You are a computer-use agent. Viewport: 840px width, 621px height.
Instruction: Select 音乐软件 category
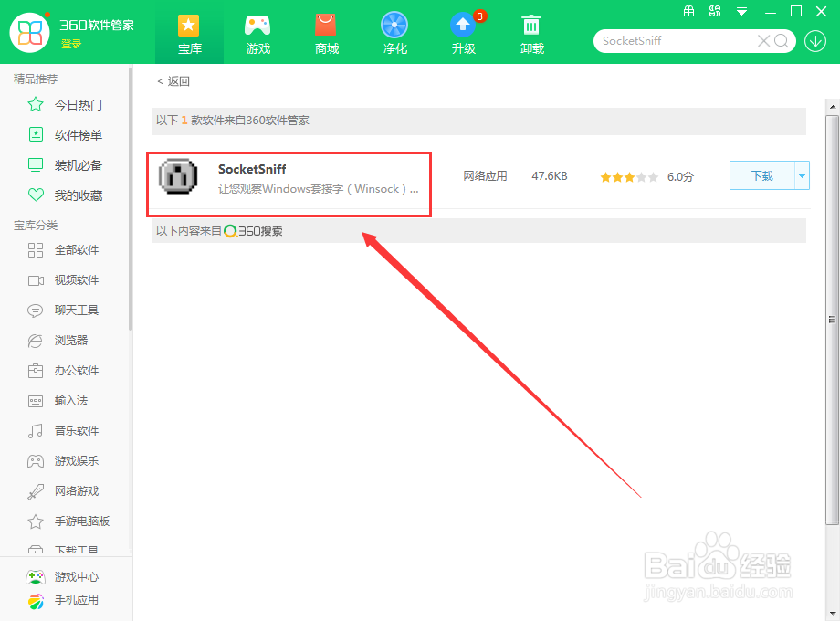click(77, 430)
